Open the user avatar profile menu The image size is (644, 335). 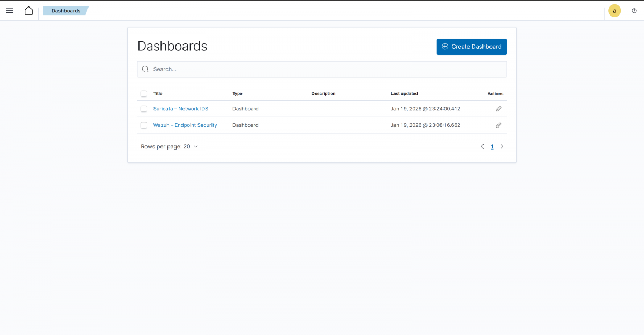click(614, 10)
